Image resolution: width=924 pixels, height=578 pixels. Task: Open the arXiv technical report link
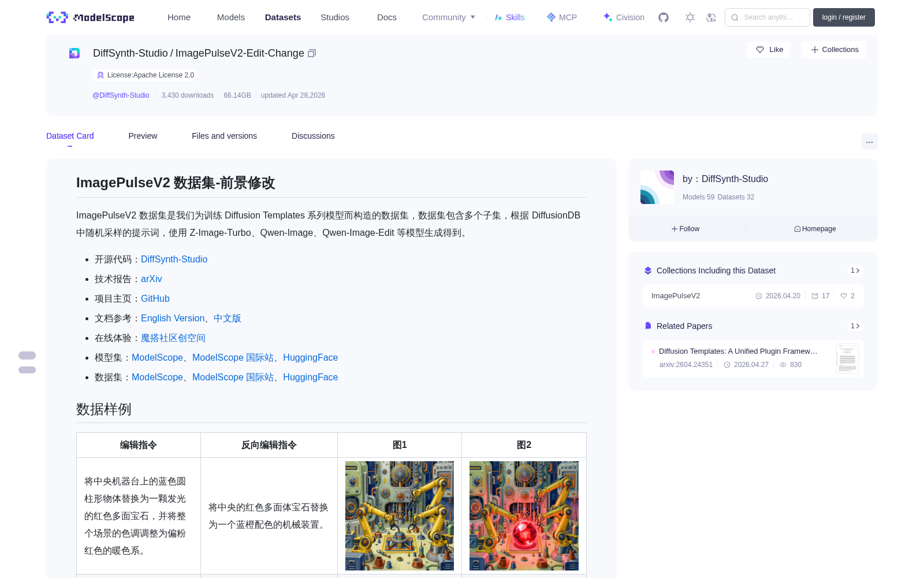151,279
